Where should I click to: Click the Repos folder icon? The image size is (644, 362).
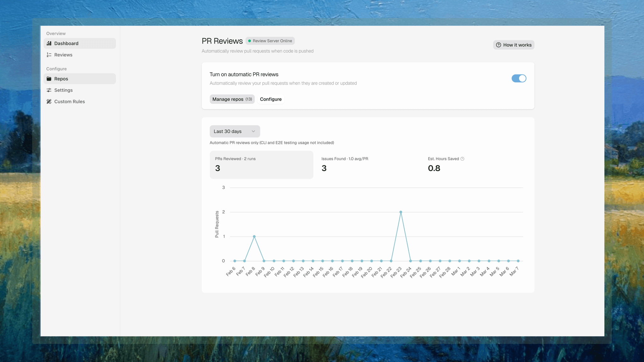point(49,79)
